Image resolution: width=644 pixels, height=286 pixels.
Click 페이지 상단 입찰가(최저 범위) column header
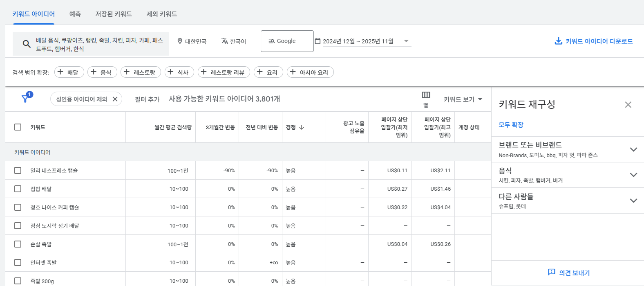point(394,127)
